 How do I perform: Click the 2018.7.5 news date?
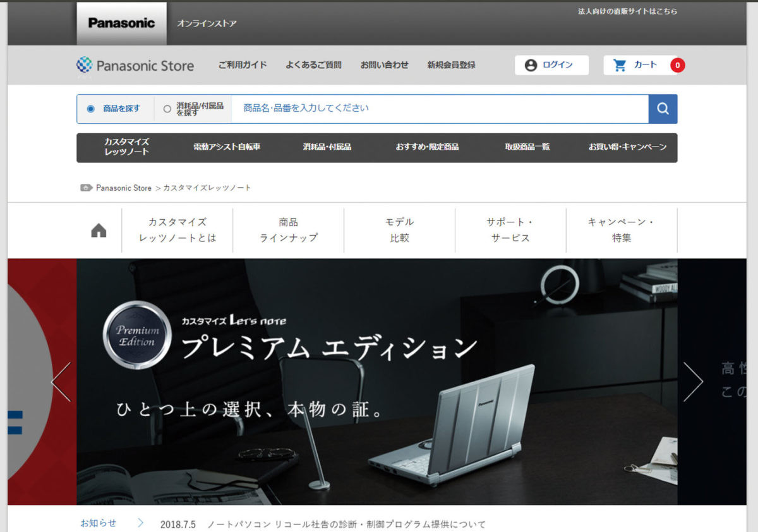178,524
